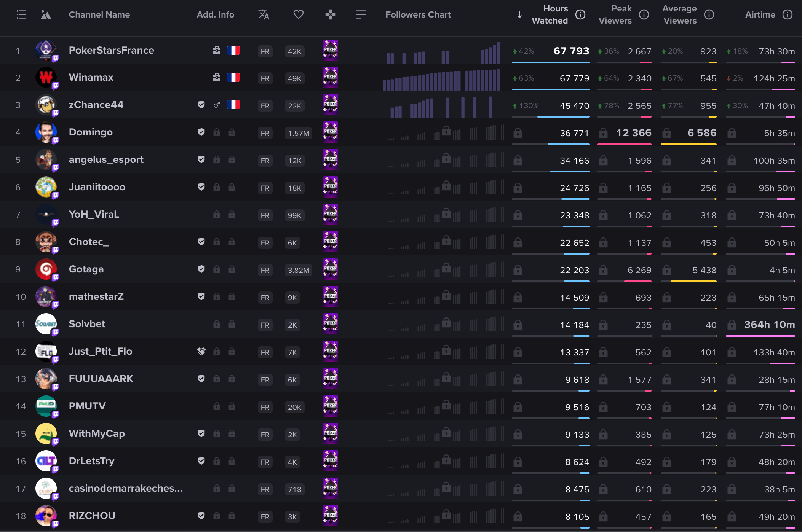Click the Hours Watched sort arrow
The width and height of the screenshot is (802, 532).
coord(519,15)
